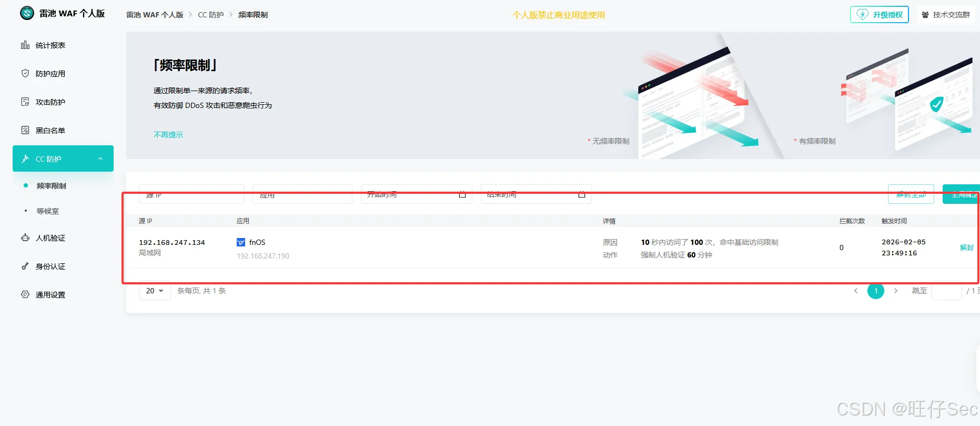Click the 升级授权 button
This screenshot has width=980, height=426.
coord(880,15)
